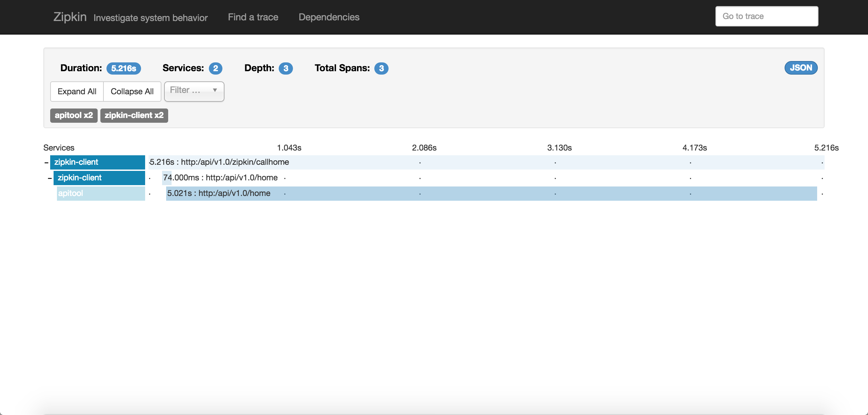Viewport: 868px width, 415px height.
Task: Click the Collapse All button
Action: pyautogui.click(x=132, y=92)
